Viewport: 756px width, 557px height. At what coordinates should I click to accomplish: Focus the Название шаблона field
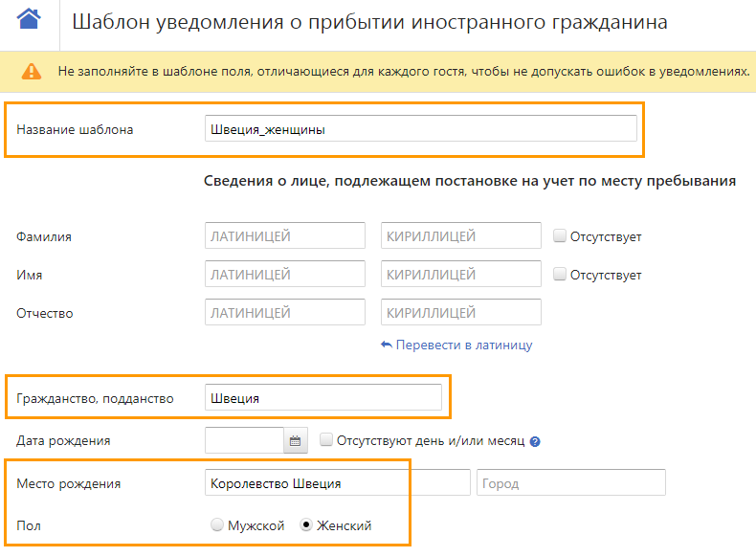(x=421, y=128)
